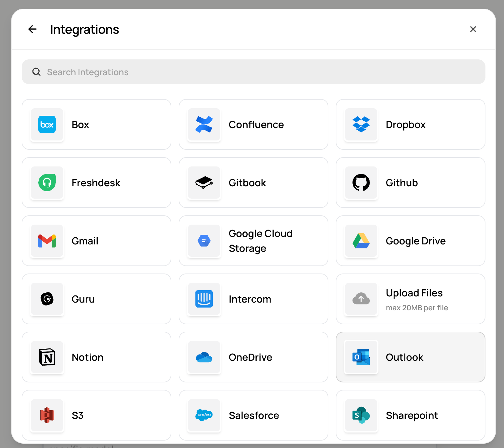Click the Upload Files cloud icon

coord(361,299)
